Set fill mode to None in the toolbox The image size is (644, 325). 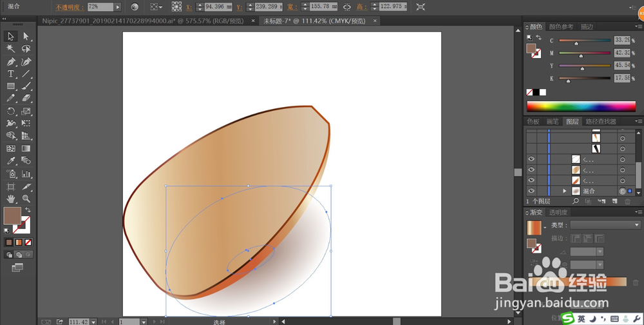click(28, 242)
